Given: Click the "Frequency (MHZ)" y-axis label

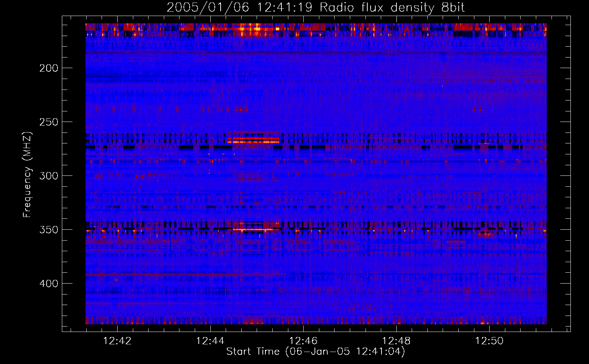Looking at the screenshot, I should (27, 174).
